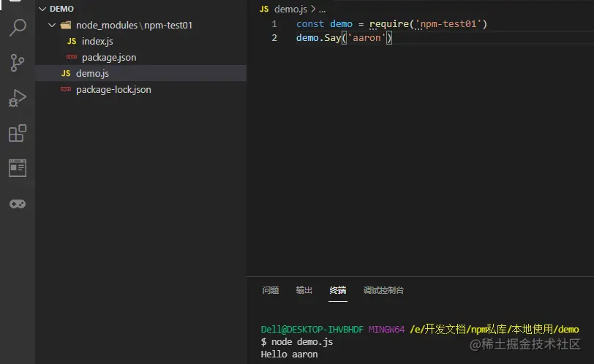The width and height of the screenshot is (594, 364).
Task: Select the 终端 panel tab
Action: (x=338, y=290)
